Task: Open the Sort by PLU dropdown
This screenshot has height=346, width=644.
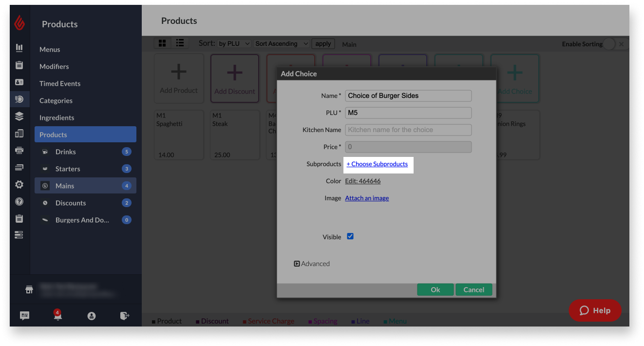Action: click(x=234, y=43)
